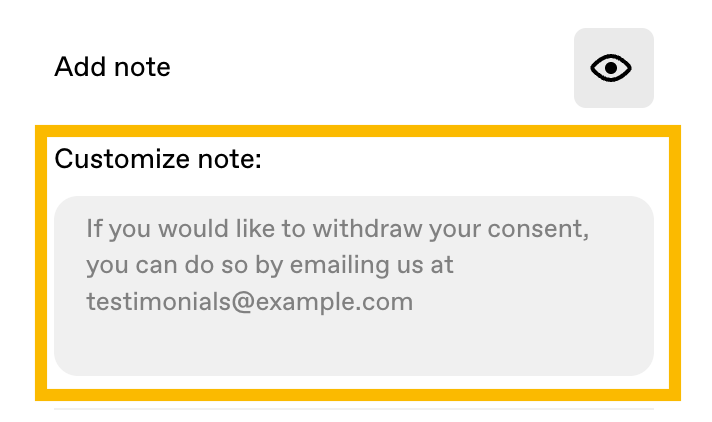
Task: Toggle the Add note visibility eye icon
Action: [611, 68]
